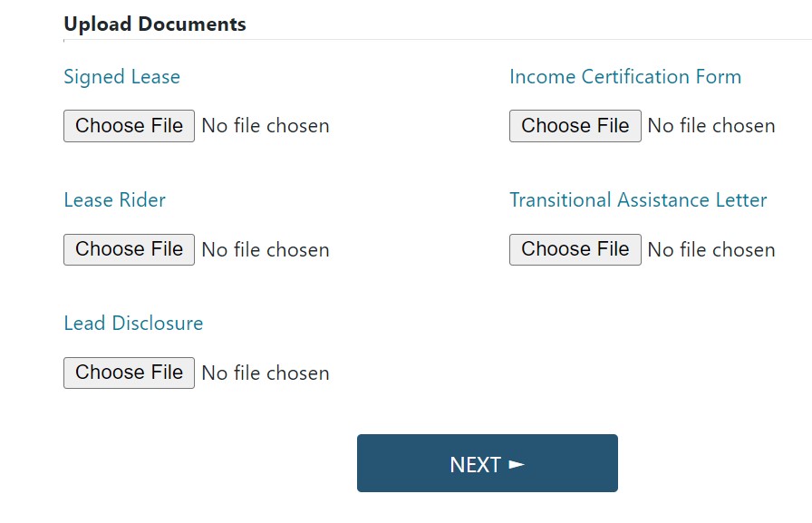Screen dimensions: 812x523
Task: Click the arrow icon on the NEXT button
Action: click(517, 464)
